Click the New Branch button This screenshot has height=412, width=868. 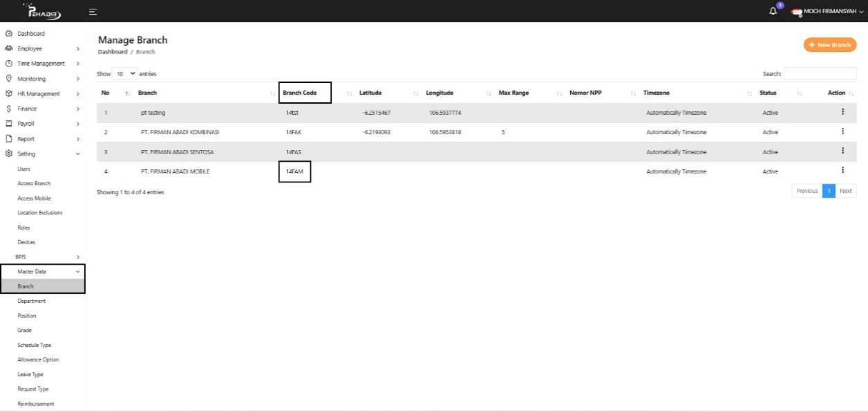tap(829, 45)
